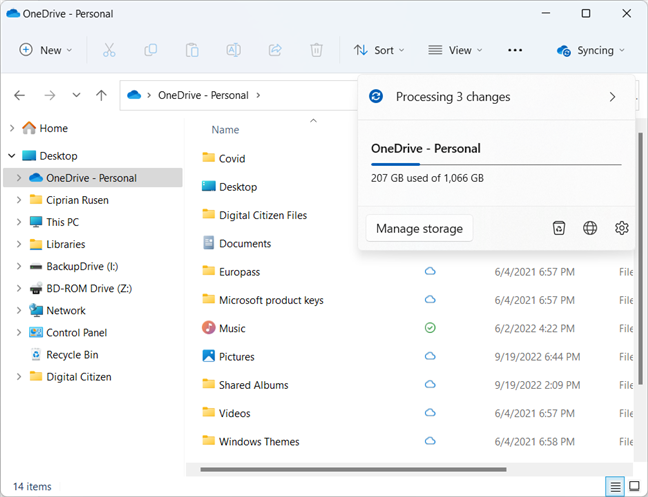Click the 9/19/2022 6:44 PM date cell
Image resolution: width=648 pixels, height=497 pixels.
(537, 357)
